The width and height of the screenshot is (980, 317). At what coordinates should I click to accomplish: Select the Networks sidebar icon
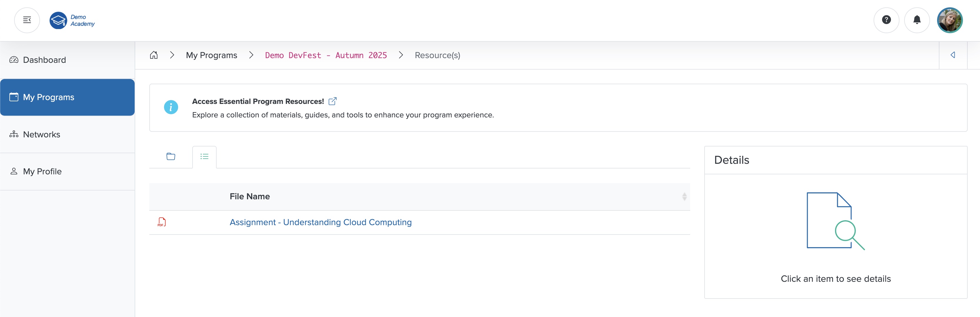pos(14,134)
